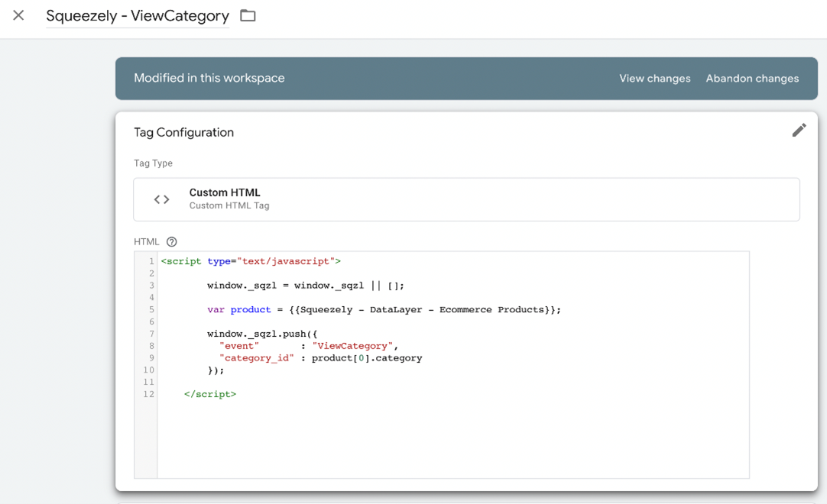Rename the tag titled Squeezely - ViewCategory
The height and width of the screenshot is (504, 827).
click(137, 15)
